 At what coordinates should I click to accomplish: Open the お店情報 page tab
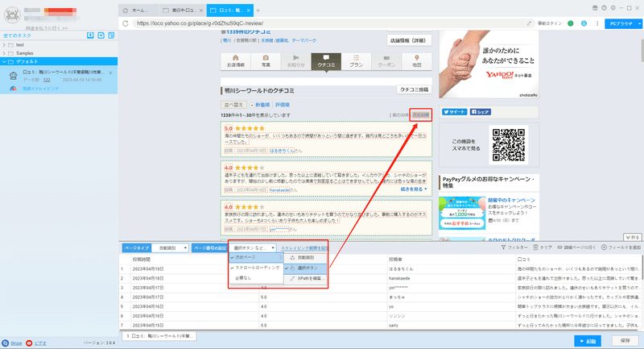pos(235,61)
